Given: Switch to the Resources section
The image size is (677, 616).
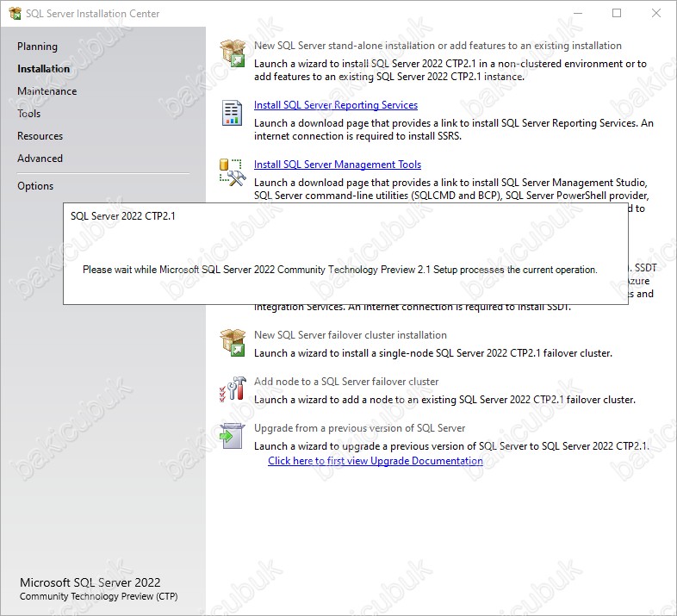Looking at the screenshot, I should pyautogui.click(x=40, y=136).
